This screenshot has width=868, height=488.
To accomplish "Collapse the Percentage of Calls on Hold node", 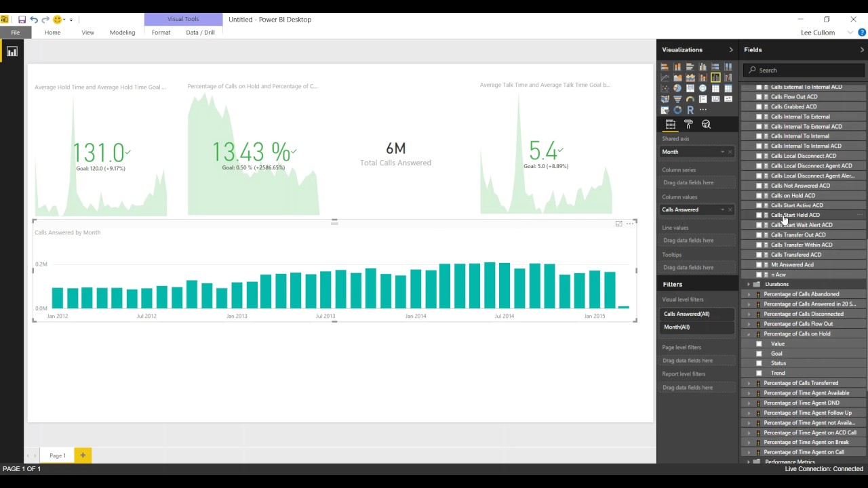I will pos(749,334).
